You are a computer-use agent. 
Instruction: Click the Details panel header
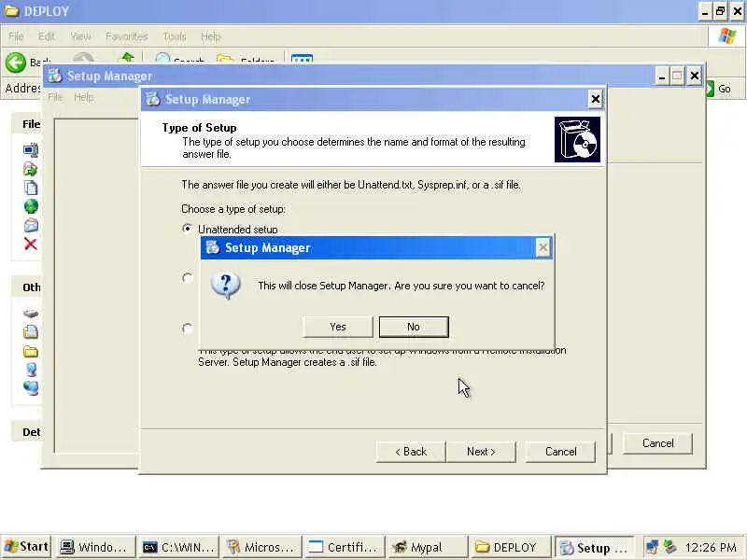[27, 432]
